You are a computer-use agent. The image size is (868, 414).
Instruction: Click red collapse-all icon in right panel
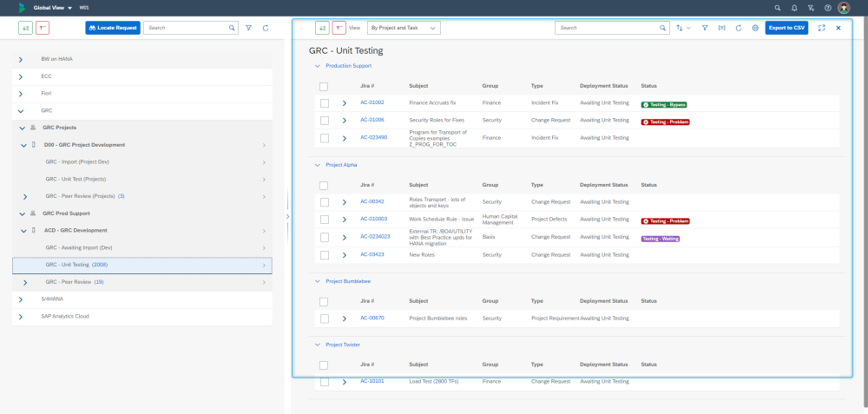[339, 28]
